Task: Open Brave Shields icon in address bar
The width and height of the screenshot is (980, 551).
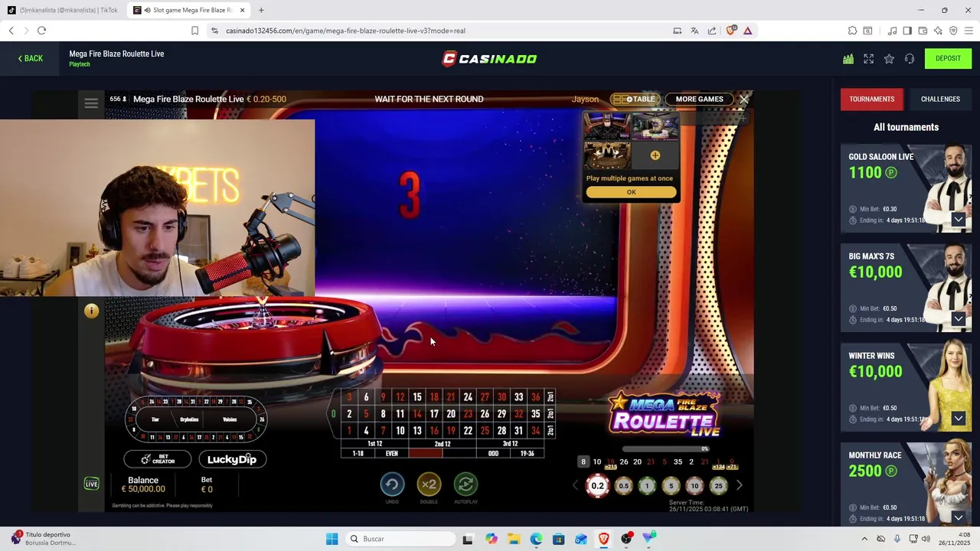Action: point(731,31)
